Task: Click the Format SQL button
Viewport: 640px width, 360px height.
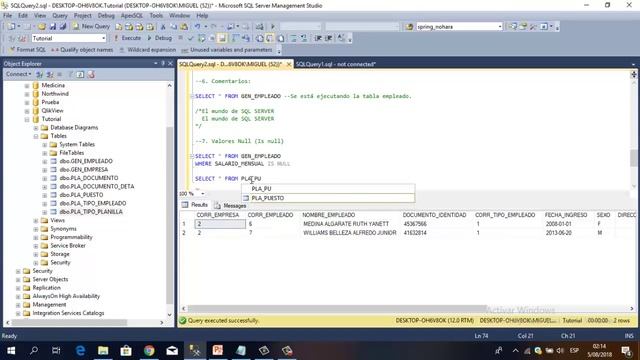Action: [x=27, y=50]
